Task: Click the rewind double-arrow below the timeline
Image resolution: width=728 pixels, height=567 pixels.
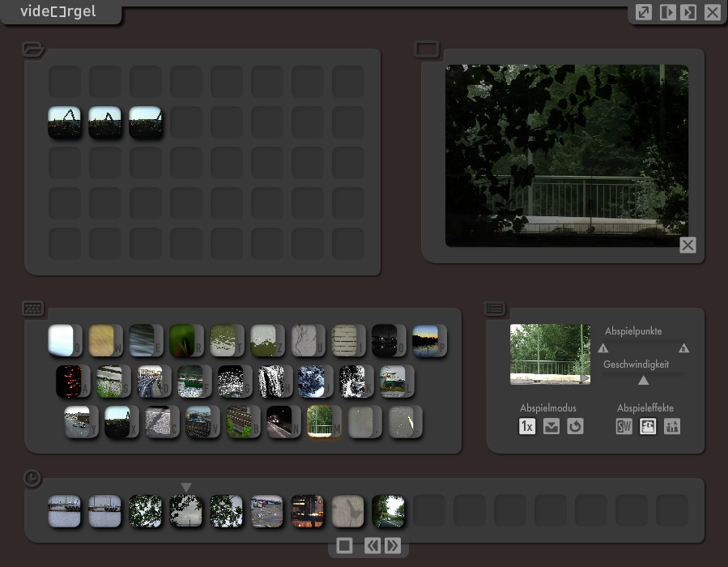Action: (372, 546)
